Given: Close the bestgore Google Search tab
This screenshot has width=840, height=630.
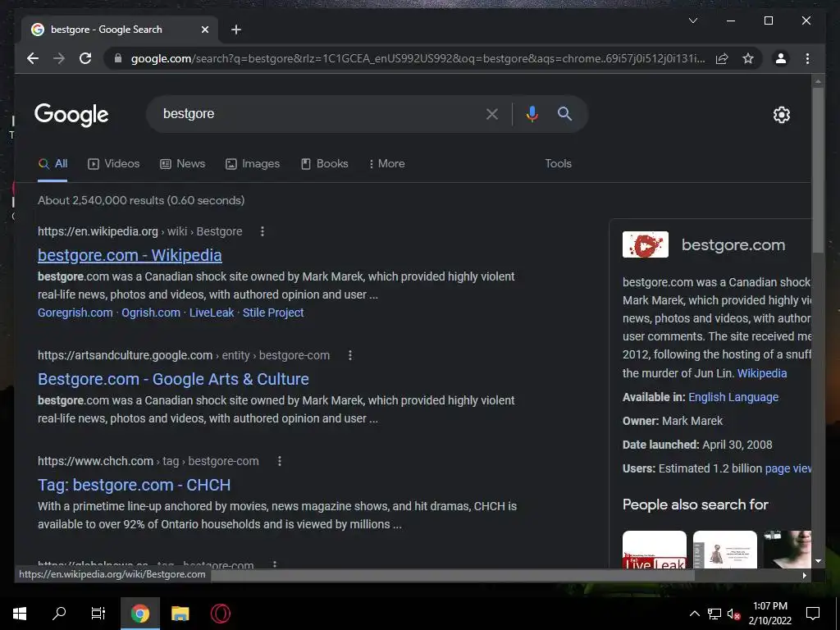Looking at the screenshot, I should 204,30.
